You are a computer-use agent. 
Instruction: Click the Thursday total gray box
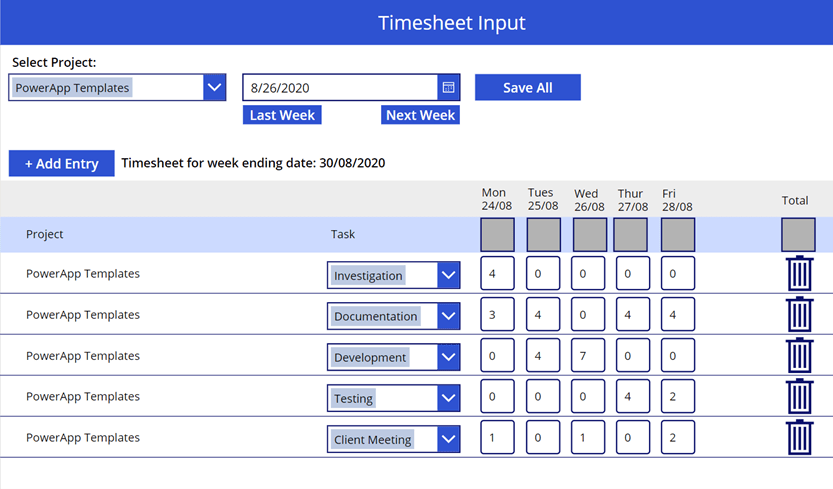(631, 234)
